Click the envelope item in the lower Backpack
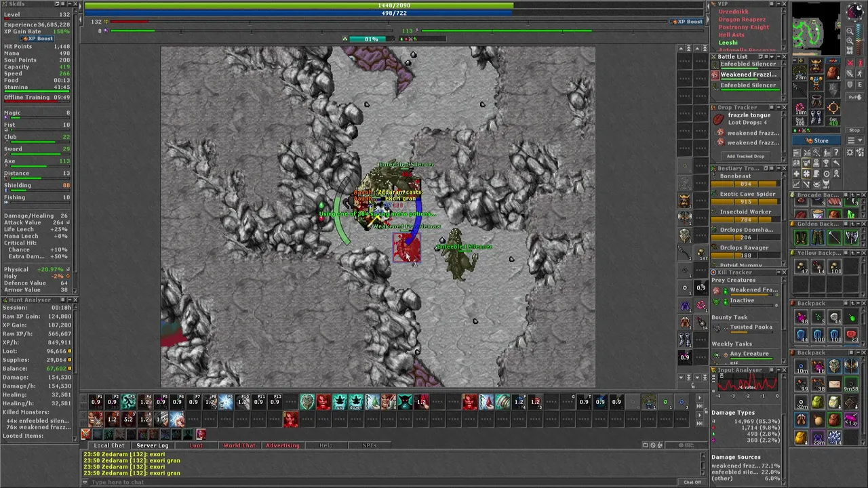The width and height of the screenshot is (868, 488). coord(834,383)
